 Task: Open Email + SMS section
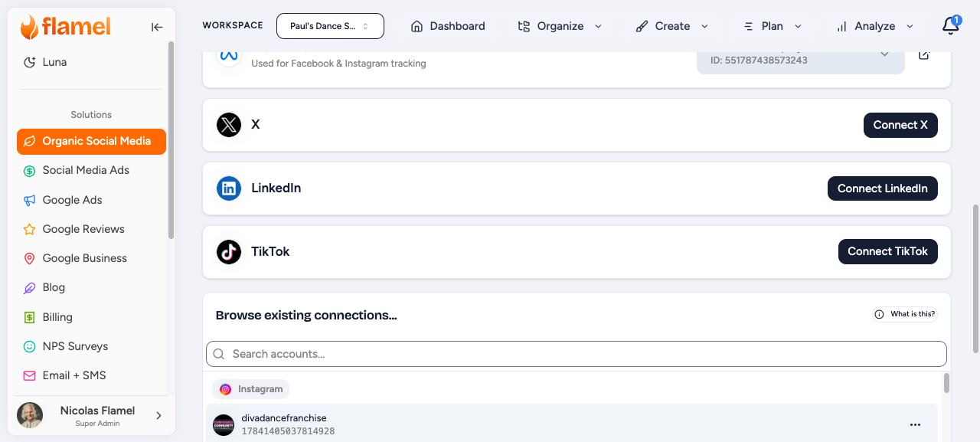pos(91,375)
